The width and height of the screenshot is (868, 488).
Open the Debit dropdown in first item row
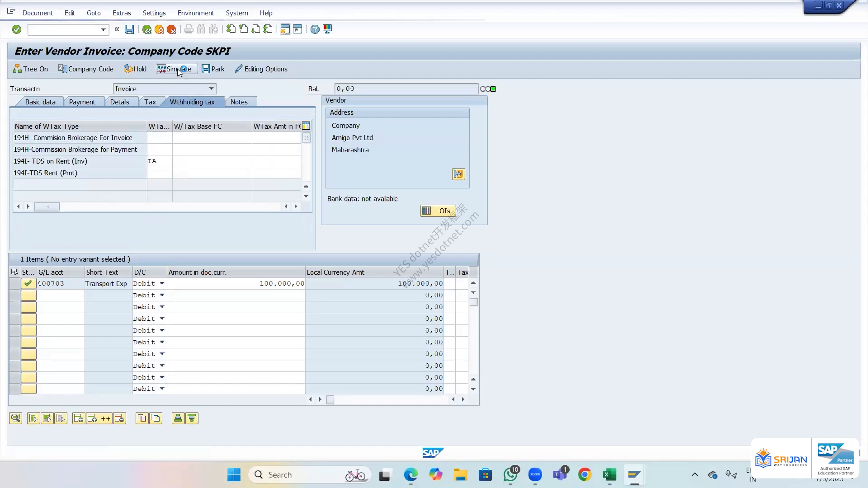point(162,284)
